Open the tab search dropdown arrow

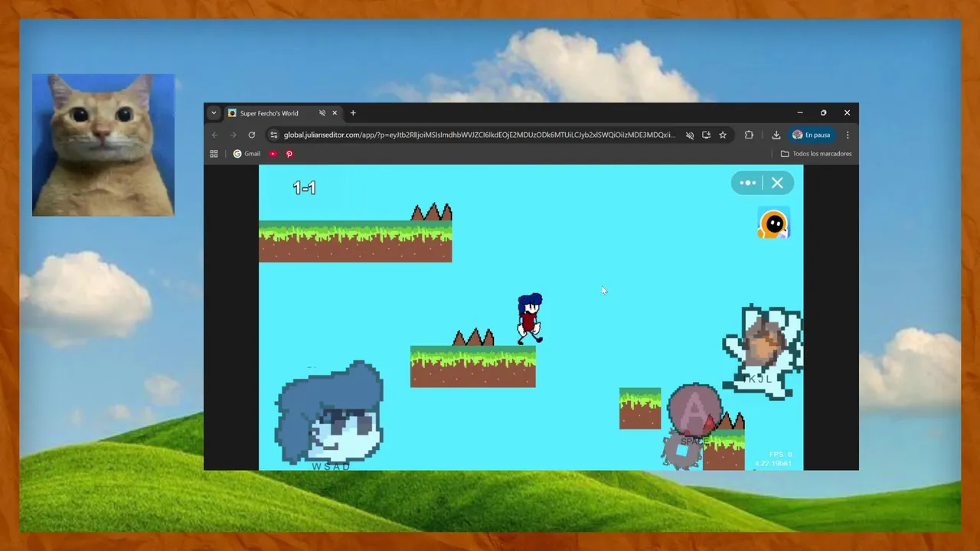[x=214, y=113]
